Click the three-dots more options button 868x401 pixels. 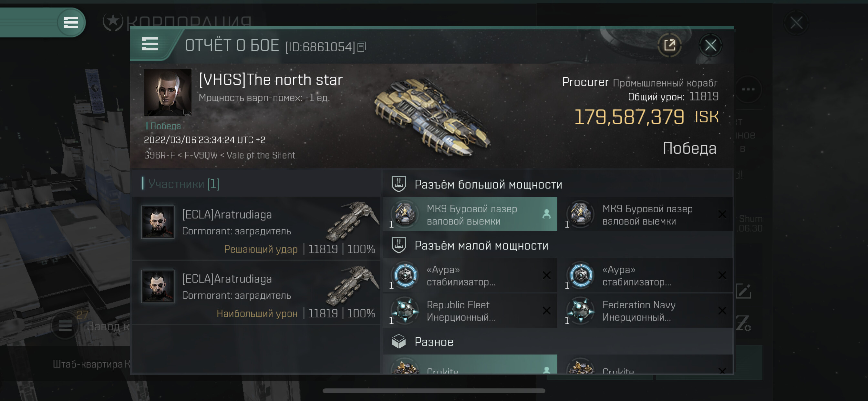[x=748, y=89]
